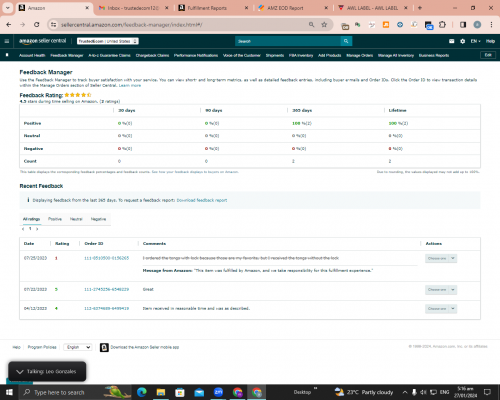Switch to the AMZ EOD Report tab

point(292,8)
